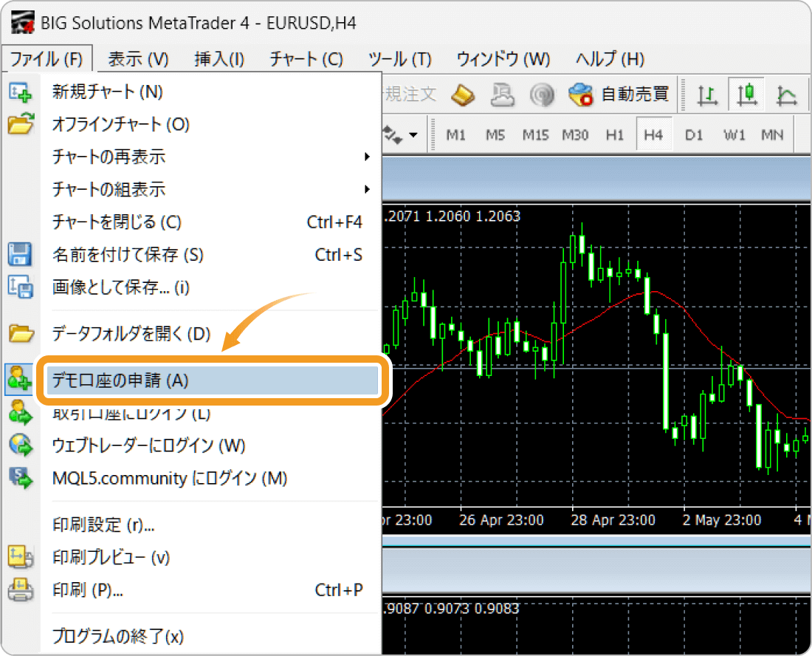This screenshot has height=656, width=812.
Task: Select the M15 timeframe
Action: click(535, 135)
